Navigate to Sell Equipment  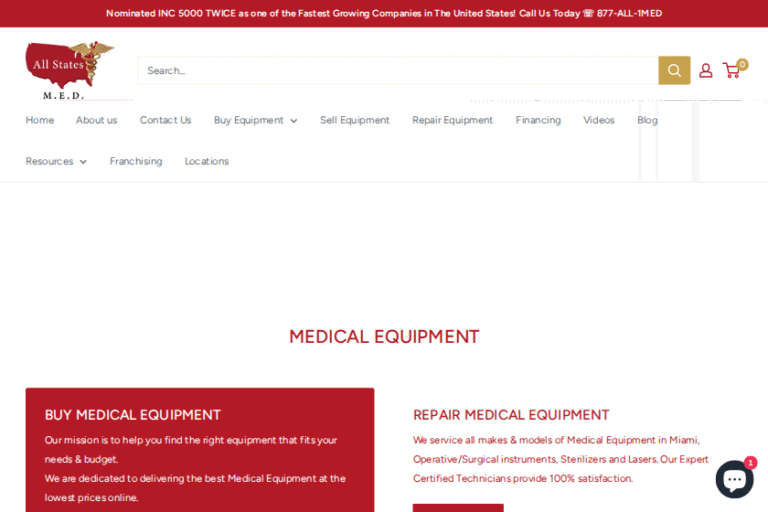[355, 120]
